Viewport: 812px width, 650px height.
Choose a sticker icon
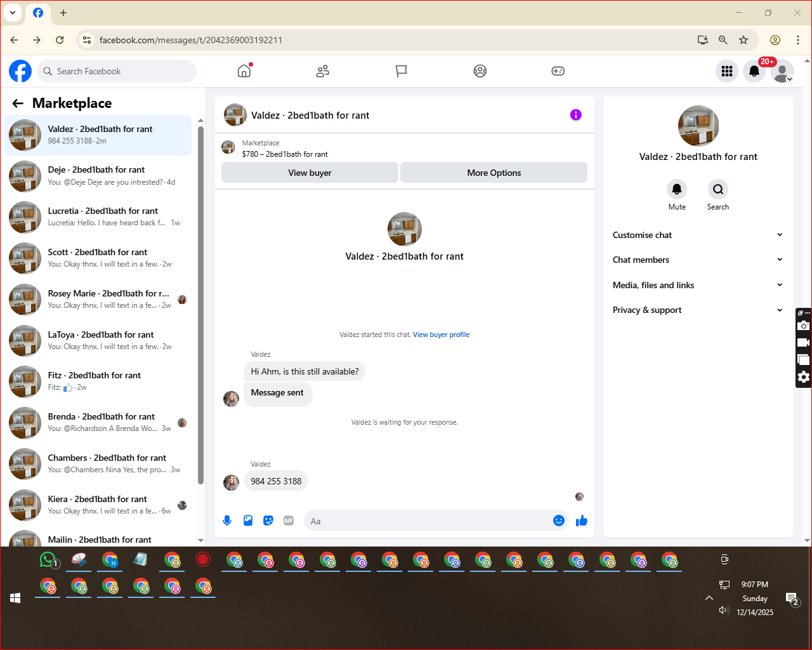tap(268, 521)
